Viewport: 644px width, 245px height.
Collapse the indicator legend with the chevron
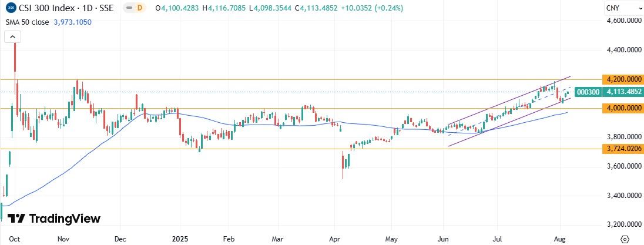pyautogui.click(x=13, y=37)
